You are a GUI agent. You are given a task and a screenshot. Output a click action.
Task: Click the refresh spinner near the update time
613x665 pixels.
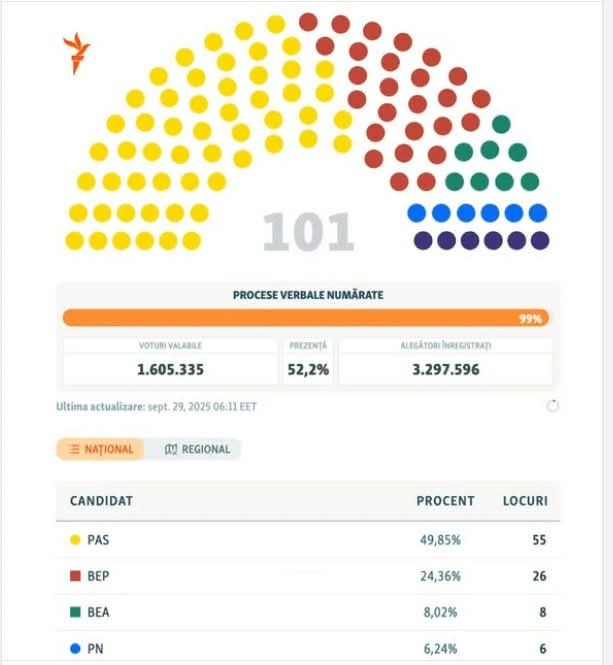point(552,406)
